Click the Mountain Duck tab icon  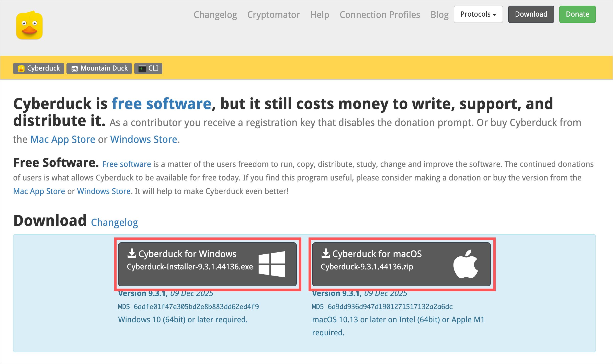point(75,69)
